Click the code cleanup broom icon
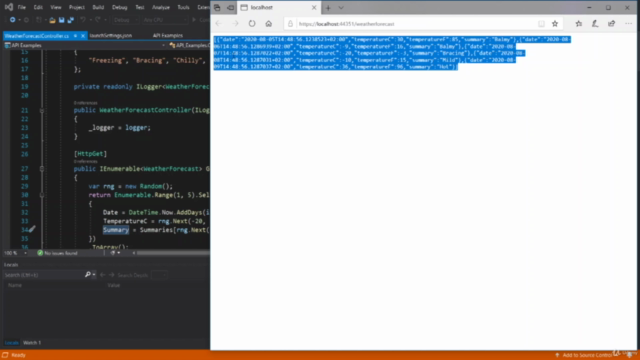640x360 pixels. 112,253
